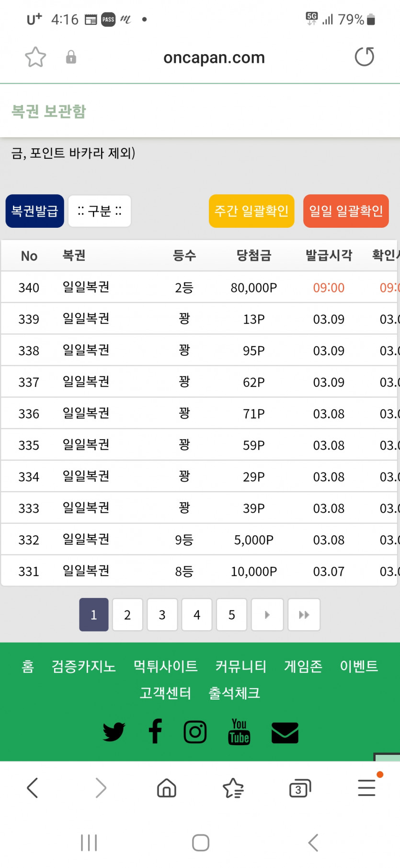Screen dimensions: 400x868
Task: Click the 복권 보관함 page heading
Action: (x=49, y=111)
